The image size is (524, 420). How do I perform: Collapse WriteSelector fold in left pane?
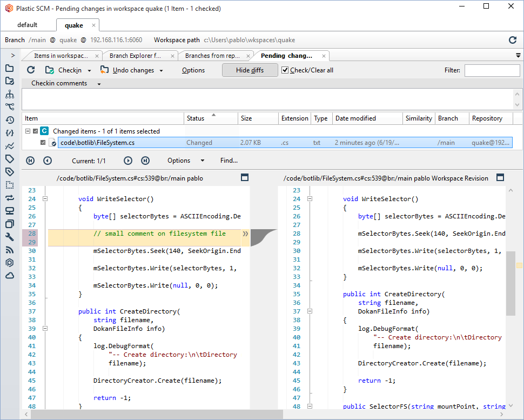45,199
